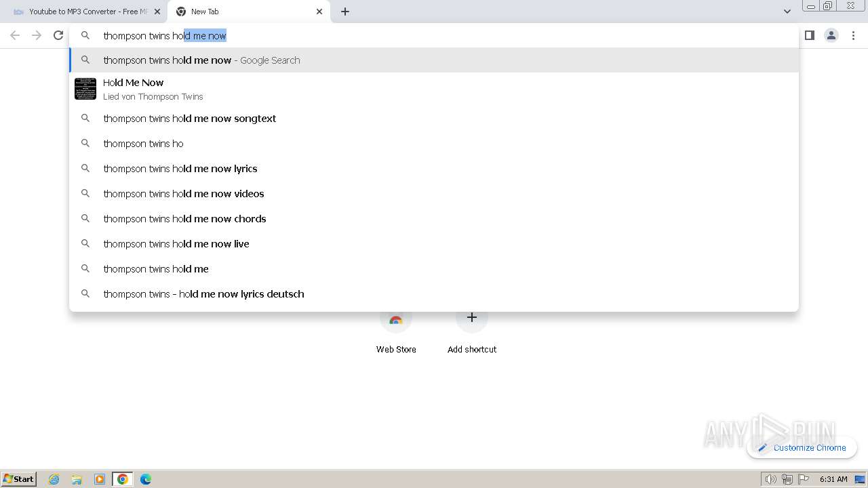Viewport: 868px width, 488px height.
Task: Select 'thompson twins ho' suggestion
Action: 434,144
